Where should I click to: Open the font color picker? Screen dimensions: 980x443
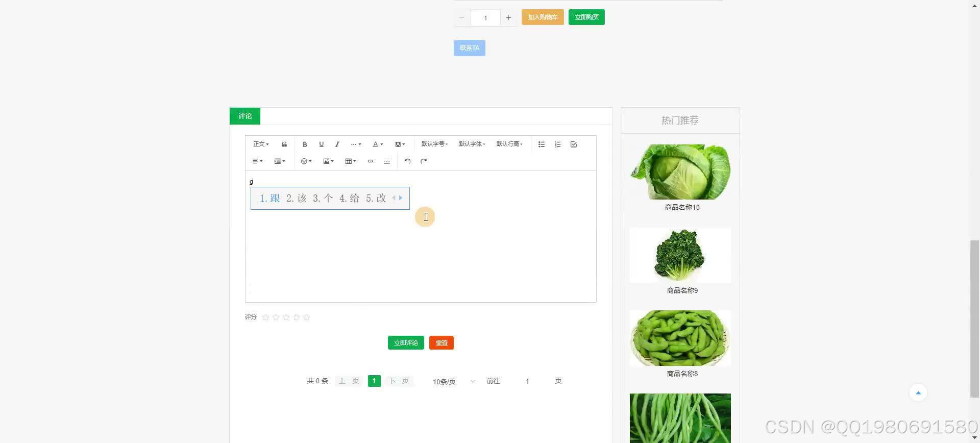378,144
